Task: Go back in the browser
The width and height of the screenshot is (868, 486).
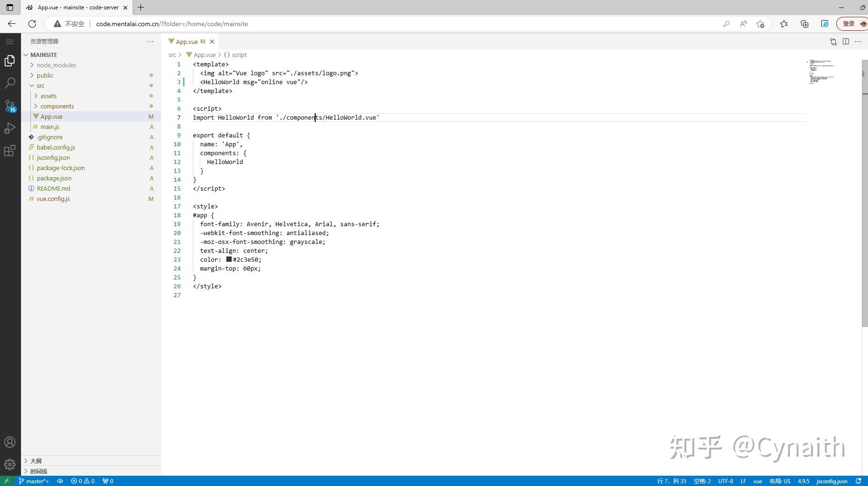Action: 12,24
